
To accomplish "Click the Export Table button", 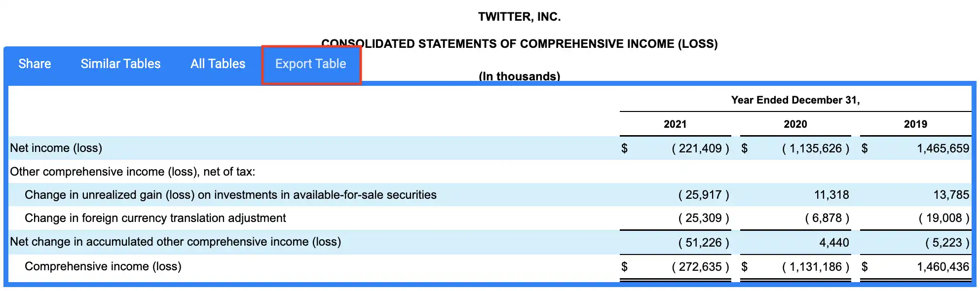I will pos(311,64).
